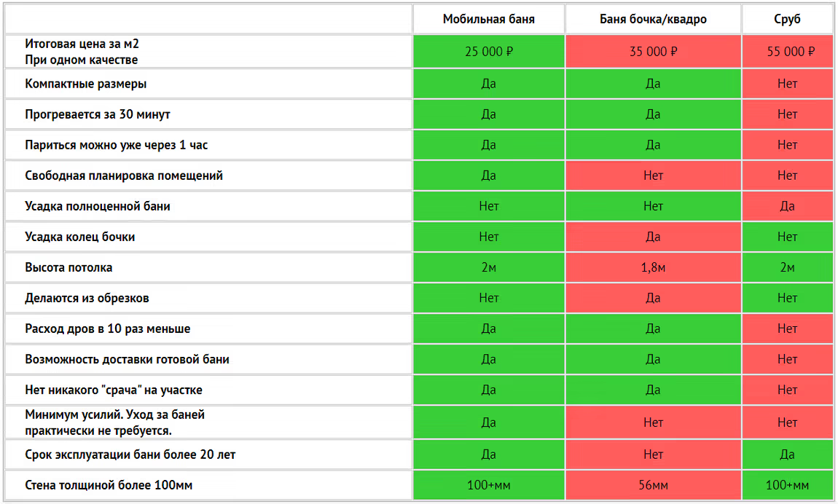Click the Срок эксплуатации бани более 20 лет label

point(130,454)
